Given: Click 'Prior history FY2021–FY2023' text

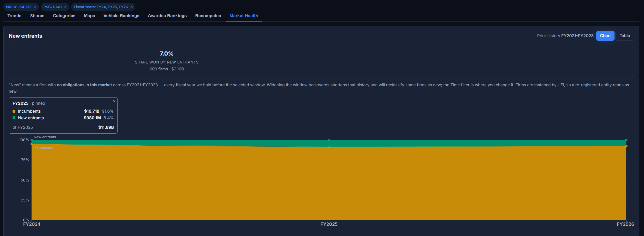Looking at the screenshot, I should point(565,36).
